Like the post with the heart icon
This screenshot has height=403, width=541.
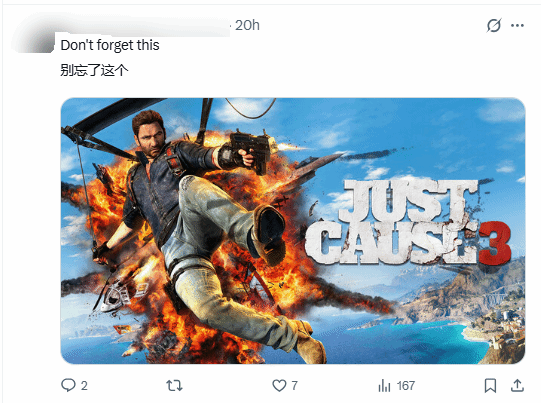tap(279, 385)
